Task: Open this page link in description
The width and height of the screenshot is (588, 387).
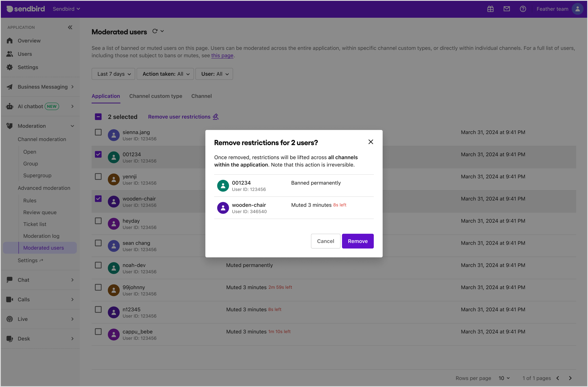Action: (x=222, y=55)
